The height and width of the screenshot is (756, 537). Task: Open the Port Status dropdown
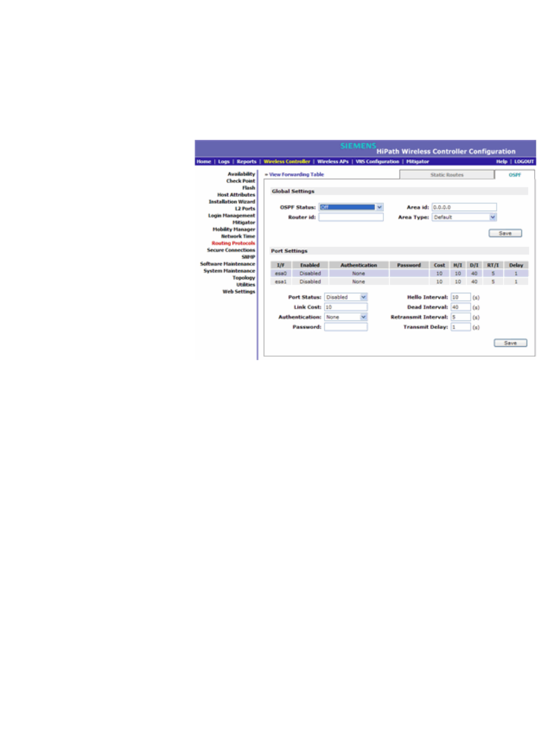pos(345,297)
